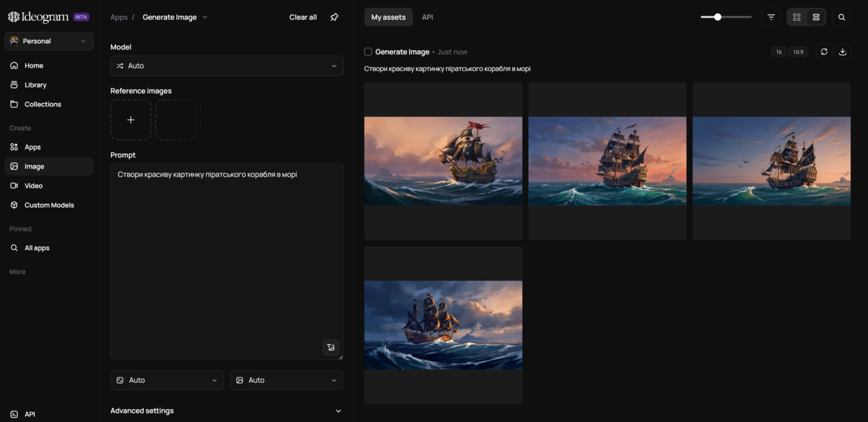This screenshot has height=422, width=868.
Task: Open the pirate ship thumbnail with the red flag
Action: coord(443,161)
